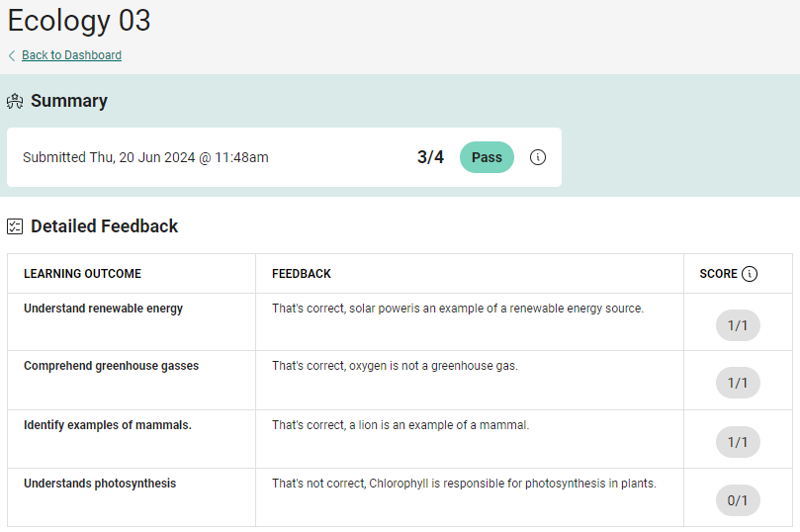Image resolution: width=800 pixels, height=532 pixels.
Task: Click the Back to Dashboard link
Action: click(71, 55)
